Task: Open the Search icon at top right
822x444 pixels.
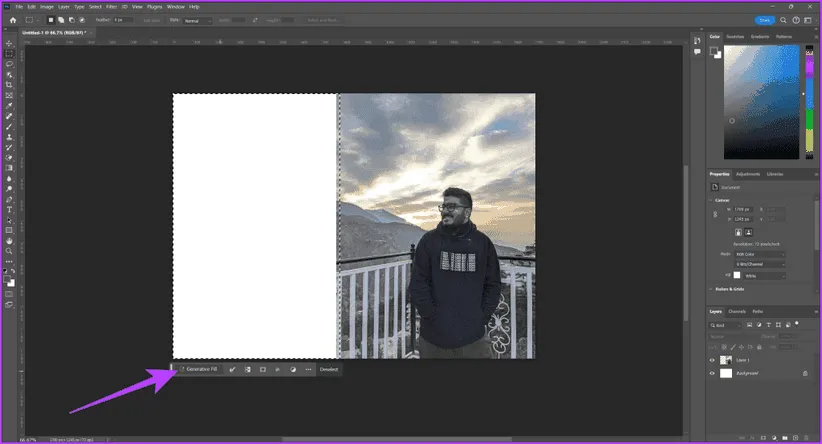Action: [x=782, y=19]
